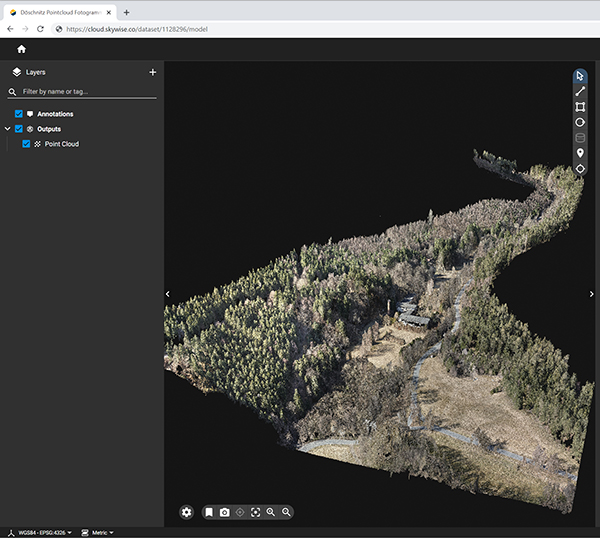The image size is (600, 538).
Task: Hide the Point Cloud layer checkbox
Action: click(26, 143)
